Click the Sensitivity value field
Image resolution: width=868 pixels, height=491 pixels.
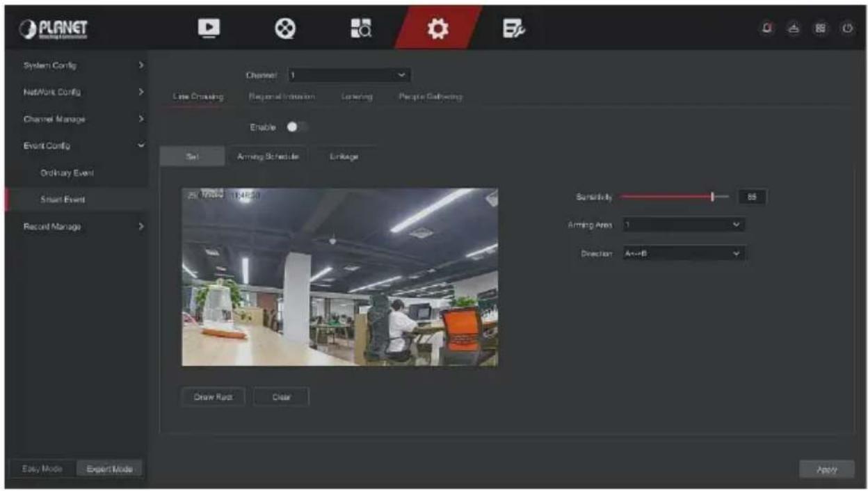[x=751, y=198]
